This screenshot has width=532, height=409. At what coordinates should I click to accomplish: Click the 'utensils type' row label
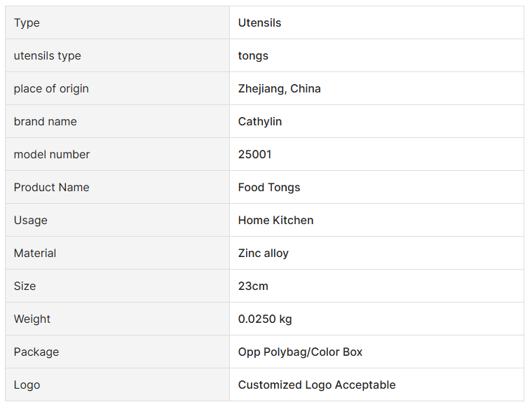[x=47, y=56]
